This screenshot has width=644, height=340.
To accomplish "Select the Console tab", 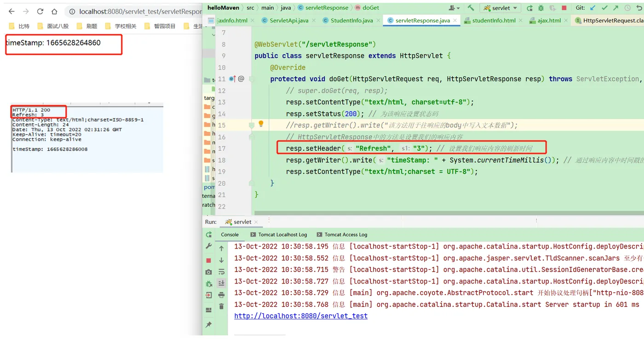I will click(x=230, y=234).
